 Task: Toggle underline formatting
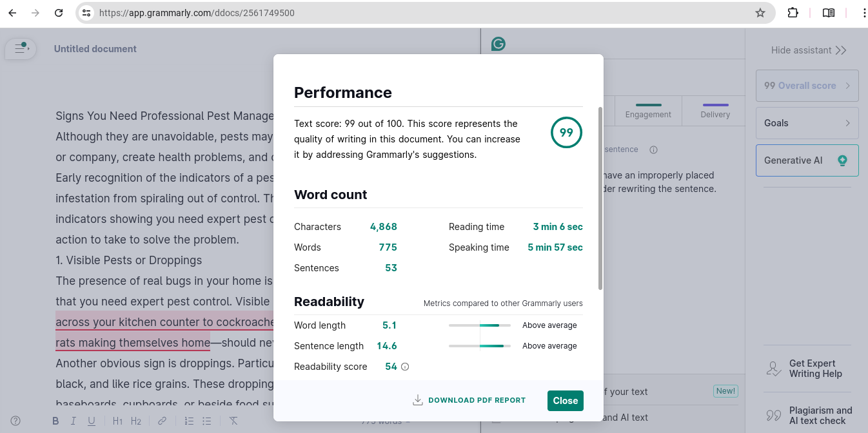[x=92, y=421]
